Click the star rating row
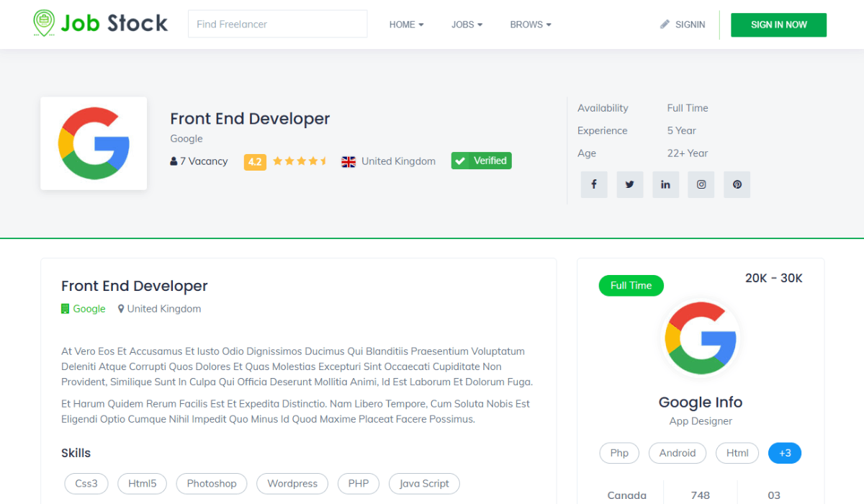Screen dimensions: 864x504 tap(300, 161)
